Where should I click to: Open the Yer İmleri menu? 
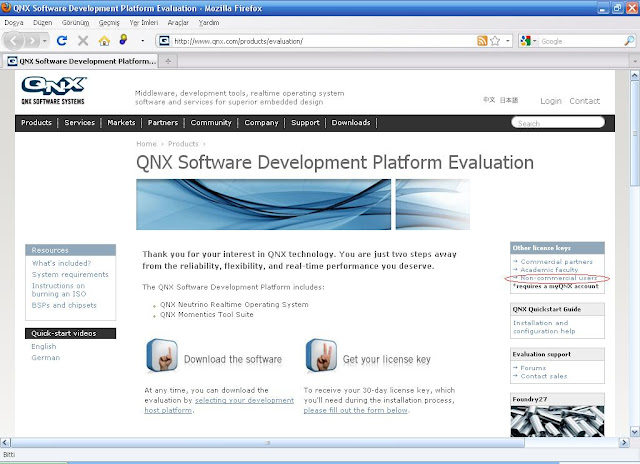coord(144,23)
